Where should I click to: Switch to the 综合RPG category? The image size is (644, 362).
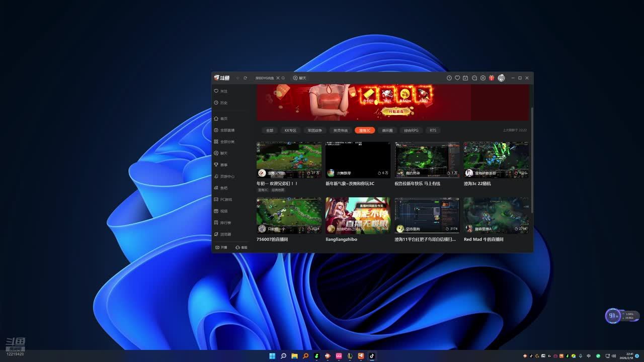[x=411, y=130]
